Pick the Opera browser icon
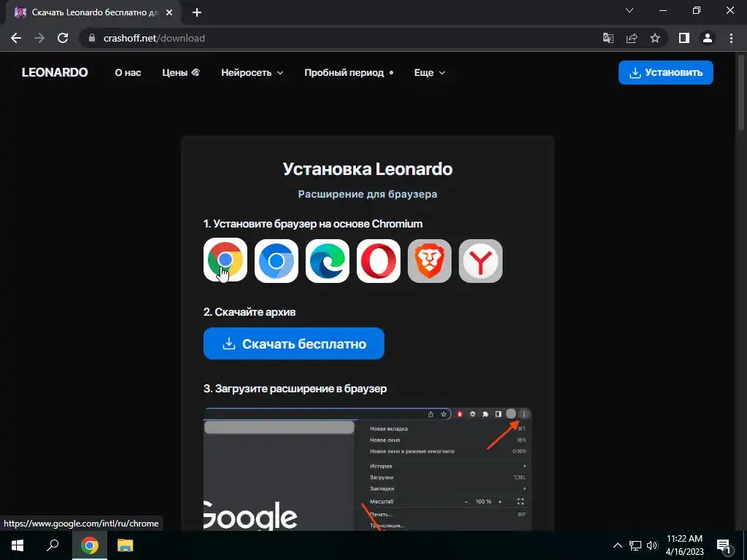The width and height of the screenshot is (747, 560). point(379,260)
